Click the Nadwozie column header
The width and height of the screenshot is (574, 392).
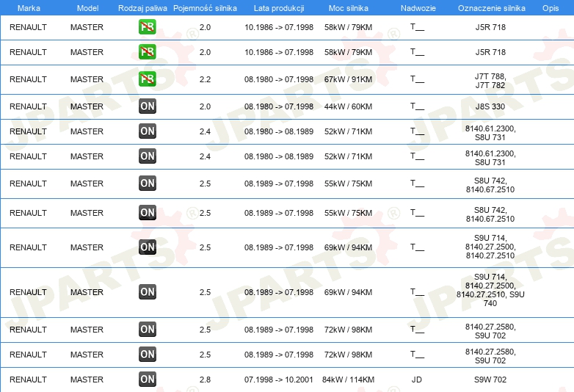coord(418,8)
